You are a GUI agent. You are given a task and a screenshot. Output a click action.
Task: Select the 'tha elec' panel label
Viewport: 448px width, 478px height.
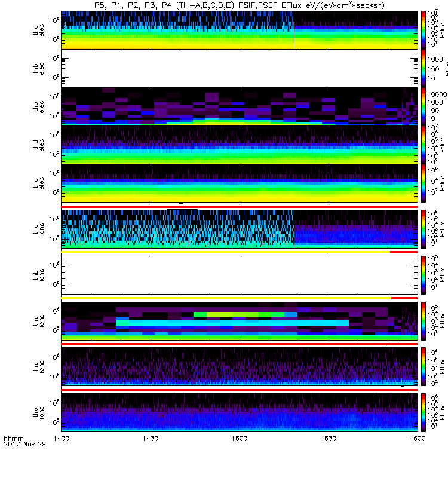38,30
